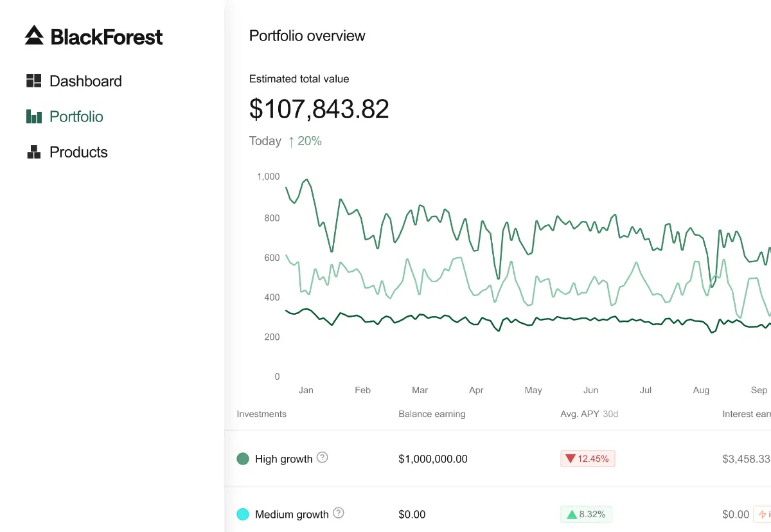Select the Products menu item
The height and width of the screenshot is (532, 771).
78,152
